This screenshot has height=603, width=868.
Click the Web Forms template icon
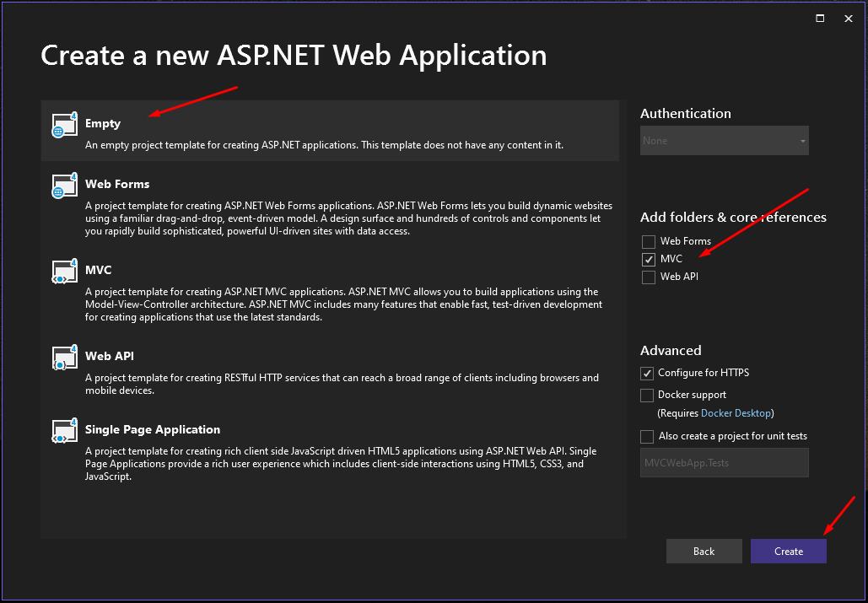(64, 187)
